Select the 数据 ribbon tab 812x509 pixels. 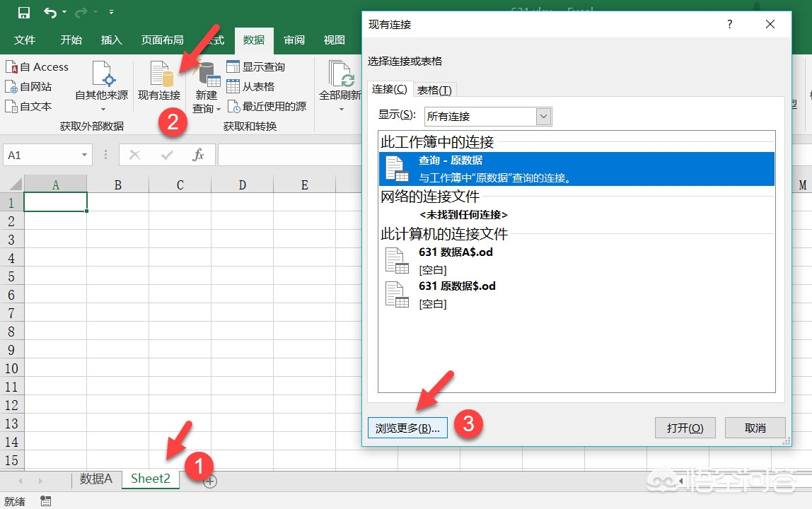[254, 40]
